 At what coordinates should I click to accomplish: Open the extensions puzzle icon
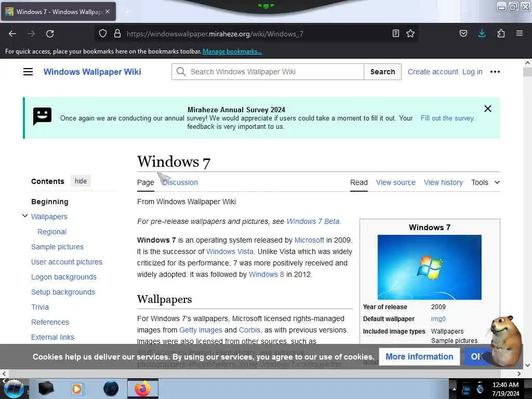pyautogui.click(x=501, y=33)
